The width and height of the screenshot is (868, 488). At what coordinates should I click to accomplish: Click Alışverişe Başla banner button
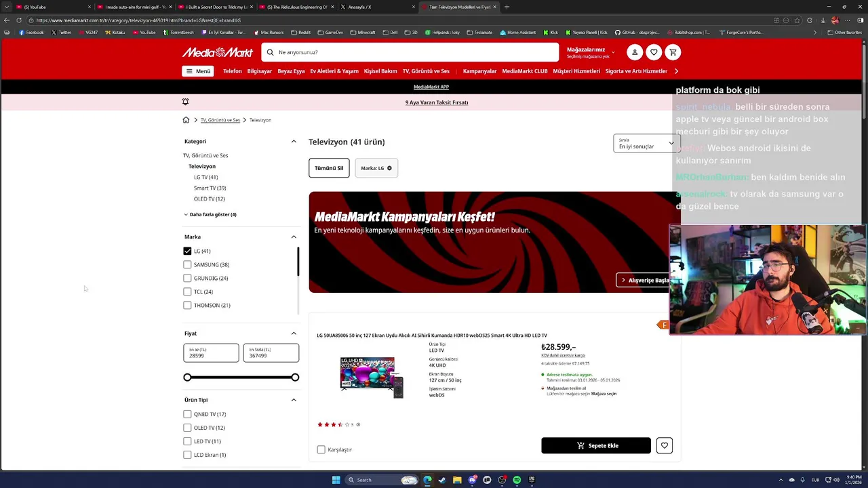tap(644, 280)
